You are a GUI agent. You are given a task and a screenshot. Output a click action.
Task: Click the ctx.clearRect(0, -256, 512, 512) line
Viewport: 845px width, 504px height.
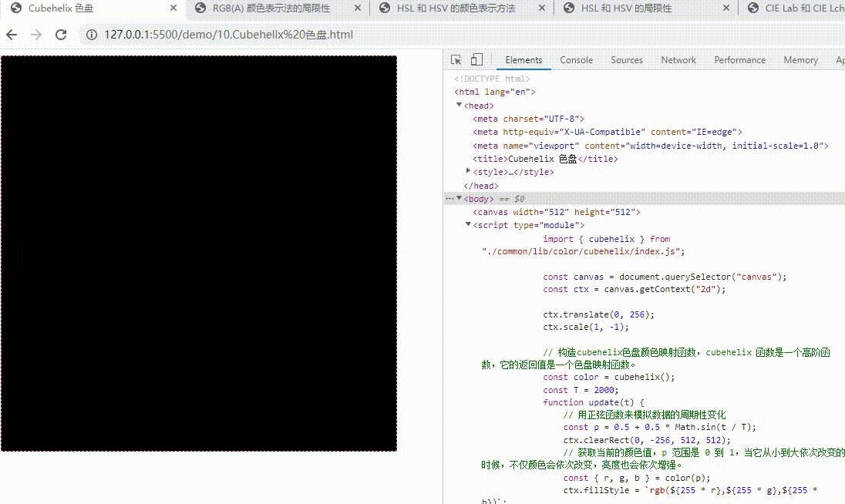[647, 440]
